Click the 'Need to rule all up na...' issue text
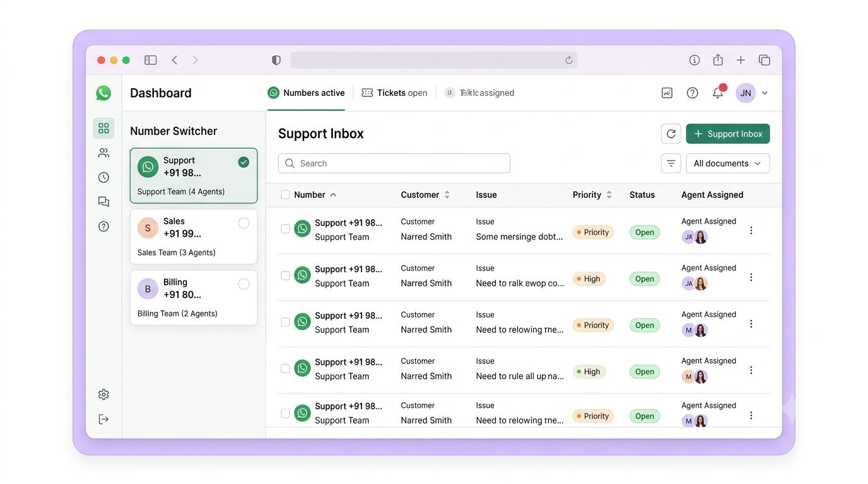Viewport: 868px width, 484px height. 520,376
